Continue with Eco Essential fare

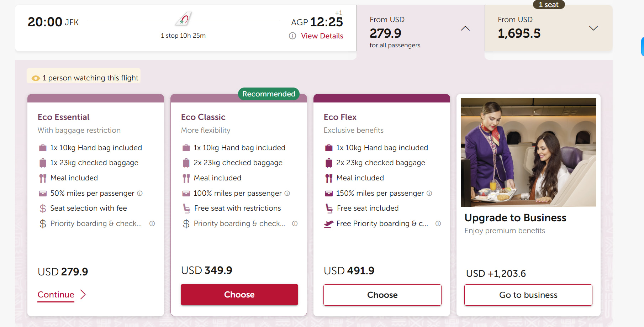56,295
